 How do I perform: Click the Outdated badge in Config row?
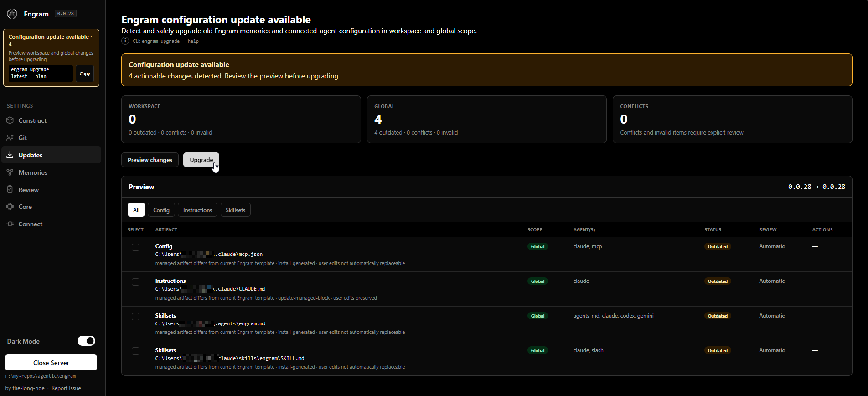(718, 246)
